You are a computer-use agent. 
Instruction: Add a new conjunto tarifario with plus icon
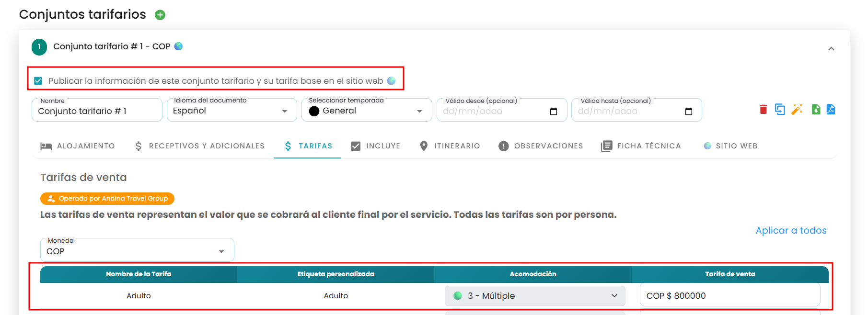pyautogui.click(x=160, y=15)
